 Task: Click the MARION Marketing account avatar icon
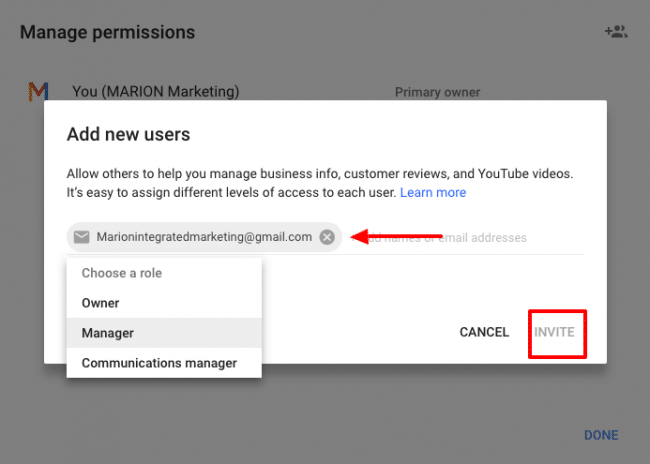(38, 92)
